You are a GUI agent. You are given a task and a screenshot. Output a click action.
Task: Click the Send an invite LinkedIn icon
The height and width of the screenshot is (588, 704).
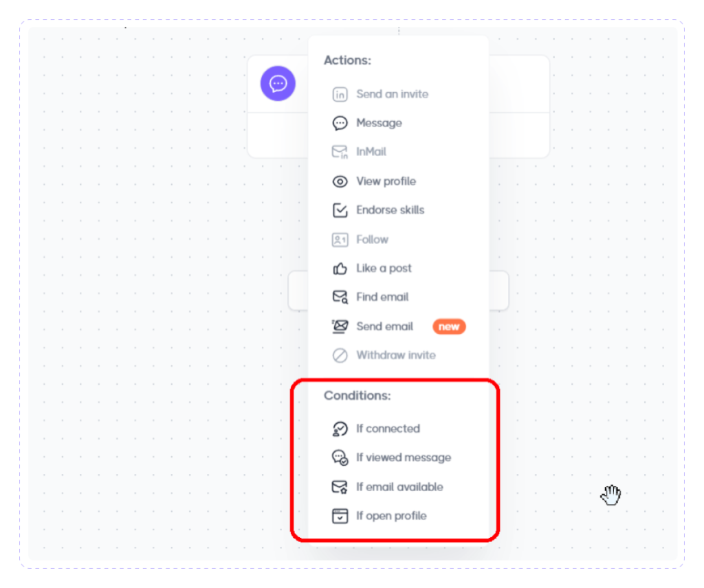point(340,94)
